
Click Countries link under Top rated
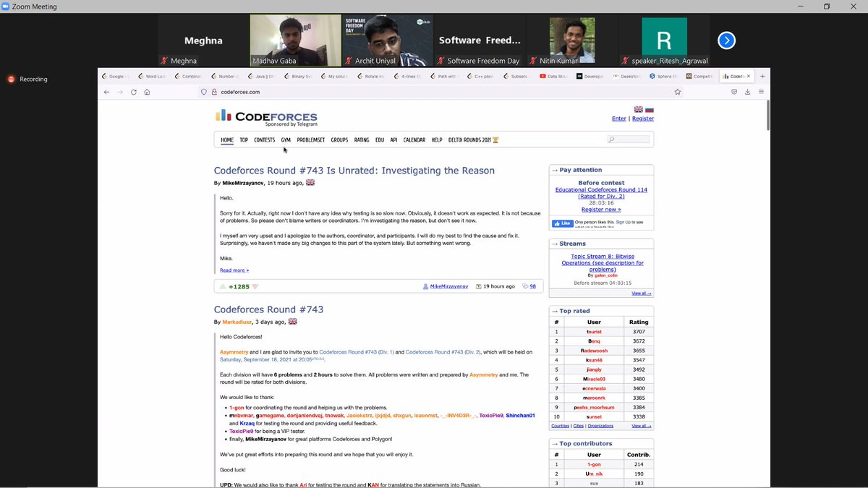[561, 427]
